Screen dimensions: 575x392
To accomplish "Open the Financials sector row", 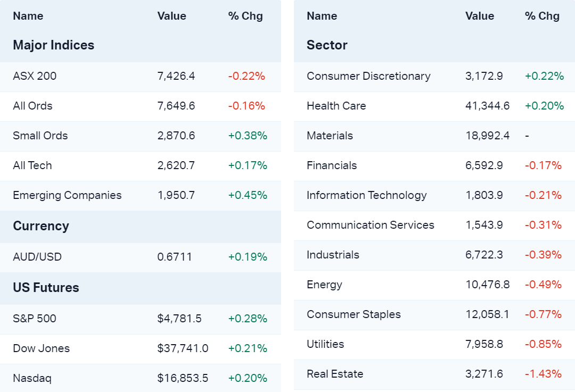I will (332, 165).
